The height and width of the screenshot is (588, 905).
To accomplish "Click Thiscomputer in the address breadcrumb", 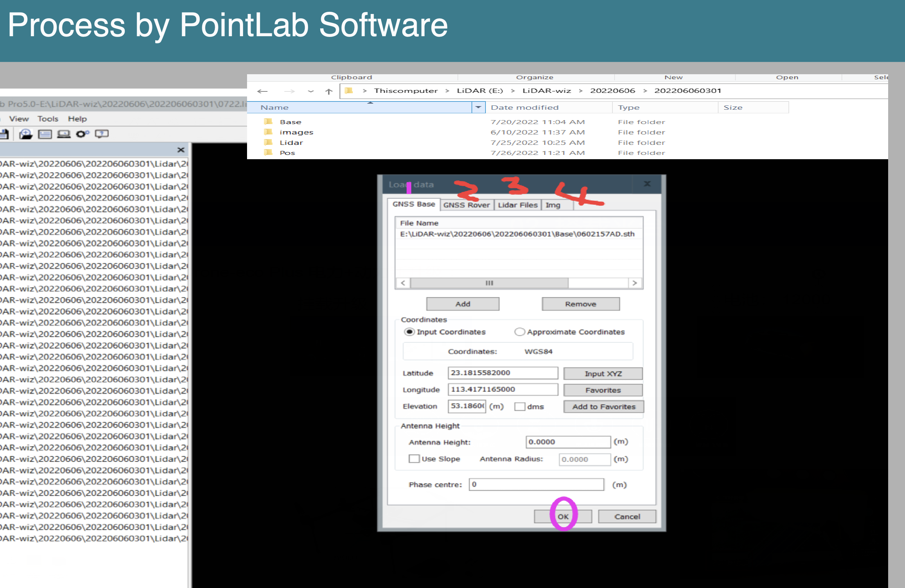I will coord(406,90).
